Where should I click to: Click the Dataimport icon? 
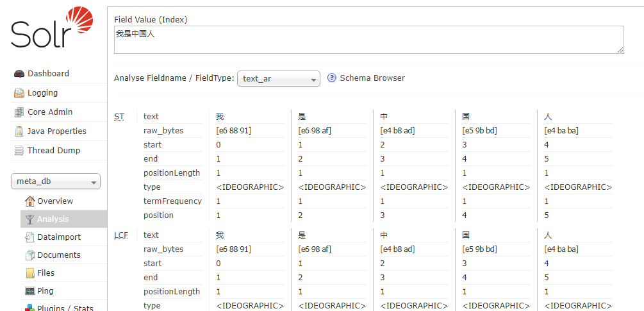tap(29, 237)
